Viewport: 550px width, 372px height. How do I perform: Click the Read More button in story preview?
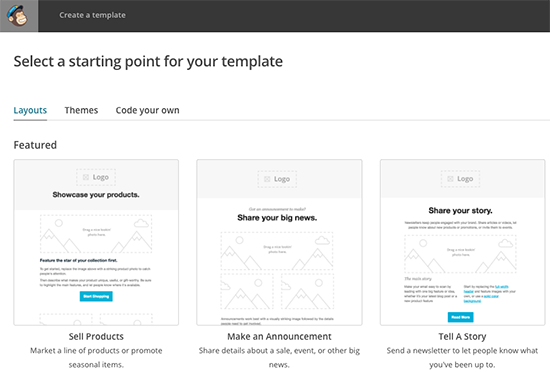461,317
